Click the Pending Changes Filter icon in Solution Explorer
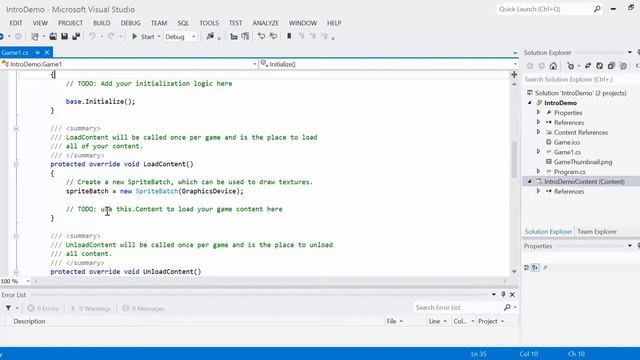This screenshot has height=360, width=640. coord(571,66)
